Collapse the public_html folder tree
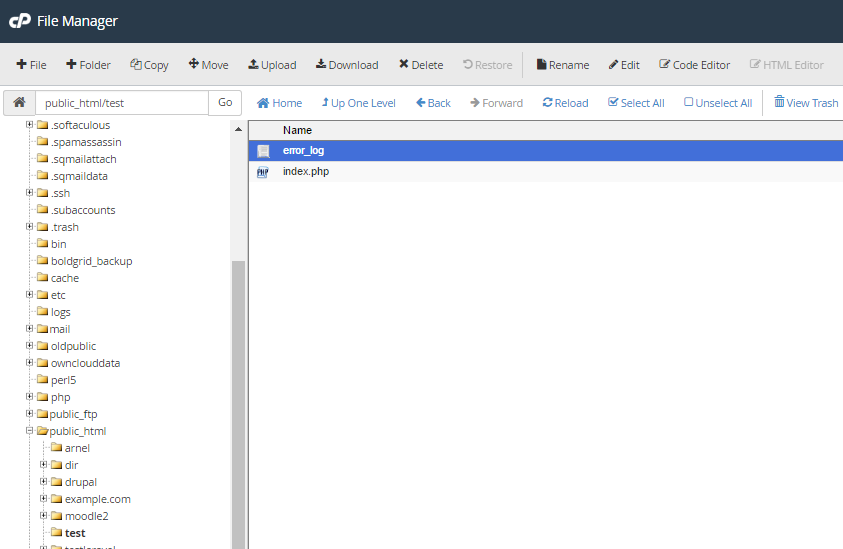The image size is (843, 549). 30,431
